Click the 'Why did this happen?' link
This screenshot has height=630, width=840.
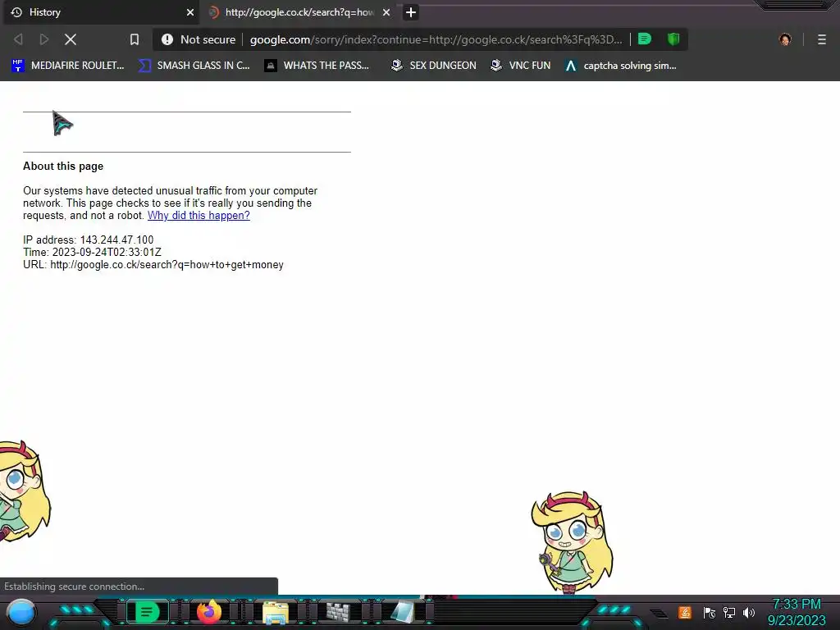click(199, 216)
